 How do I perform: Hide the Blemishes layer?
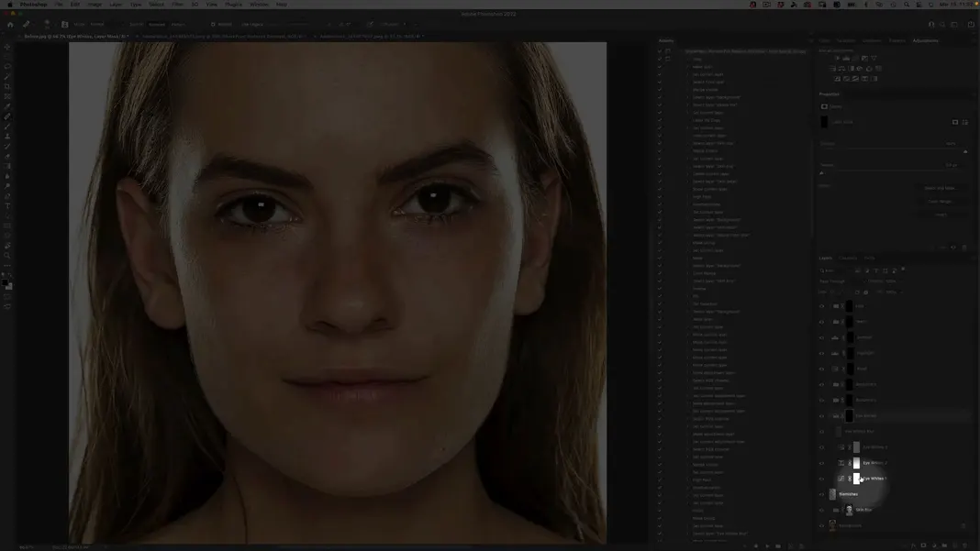point(822,494)
